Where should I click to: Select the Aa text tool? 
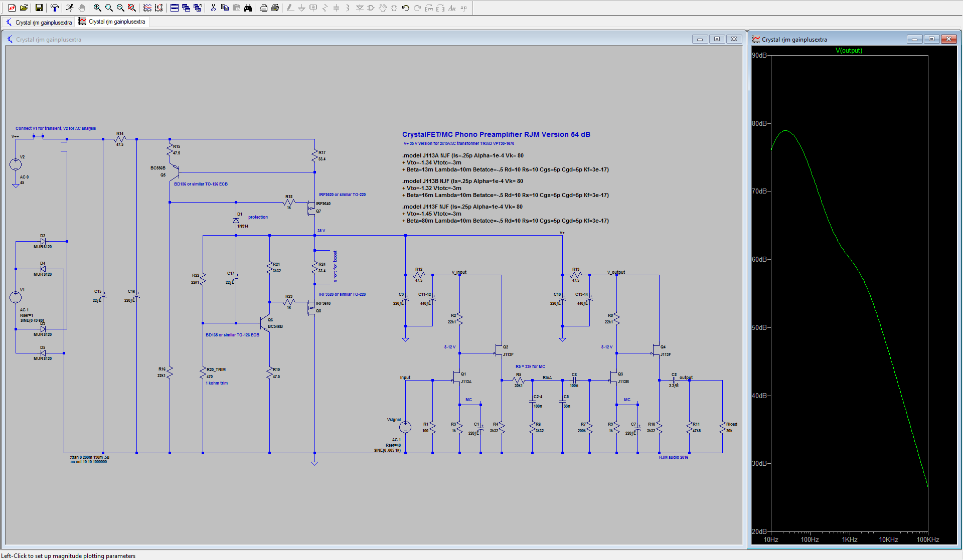(x=452, y=8)
